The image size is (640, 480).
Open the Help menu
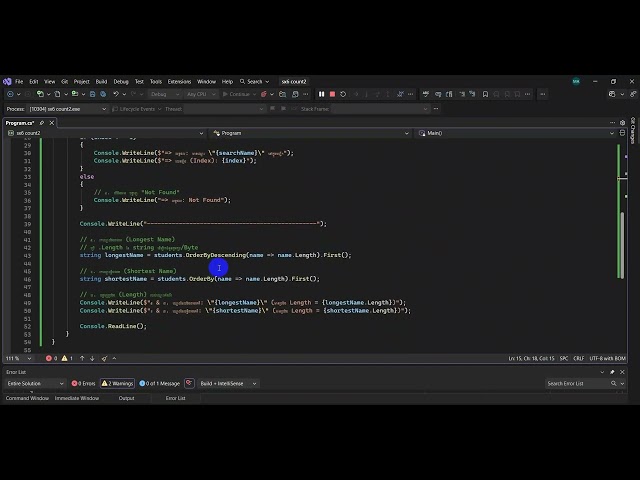click(x=227, y=82)
